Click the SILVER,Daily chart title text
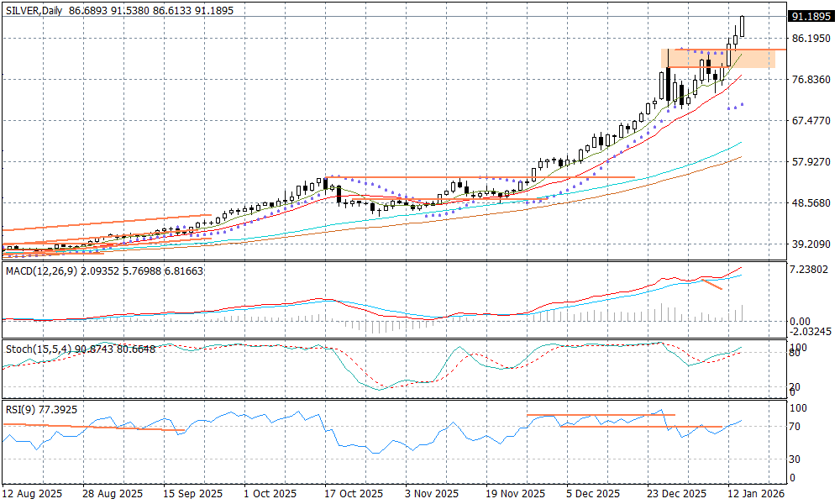Screen dimensions: 840x504 coord(34,10)
